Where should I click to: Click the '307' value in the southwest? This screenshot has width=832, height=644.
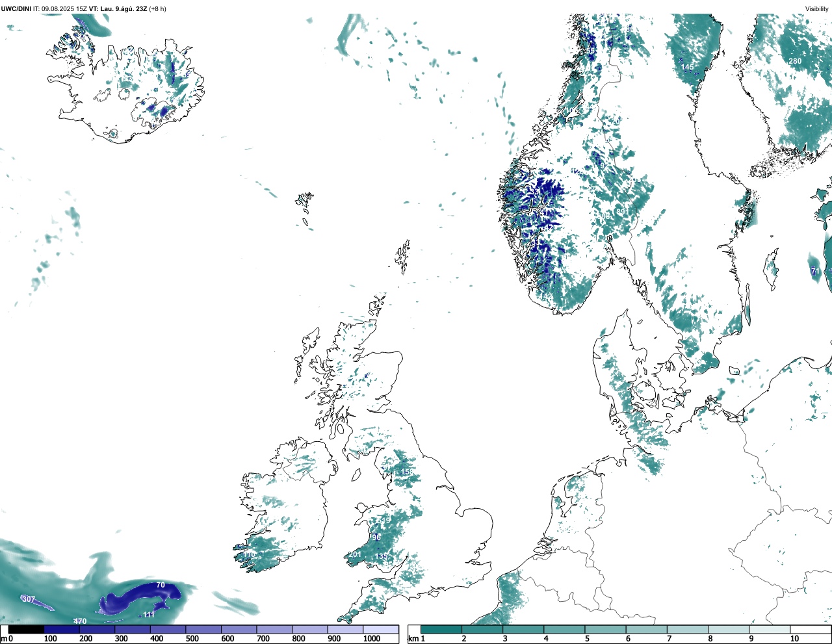click(x=29, y=599)
